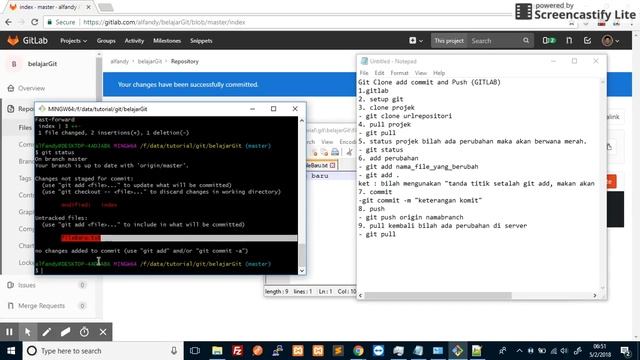Open Snippets in the GitLab navbar
Viewport: 640px width, 360px height.
(201, 41)
